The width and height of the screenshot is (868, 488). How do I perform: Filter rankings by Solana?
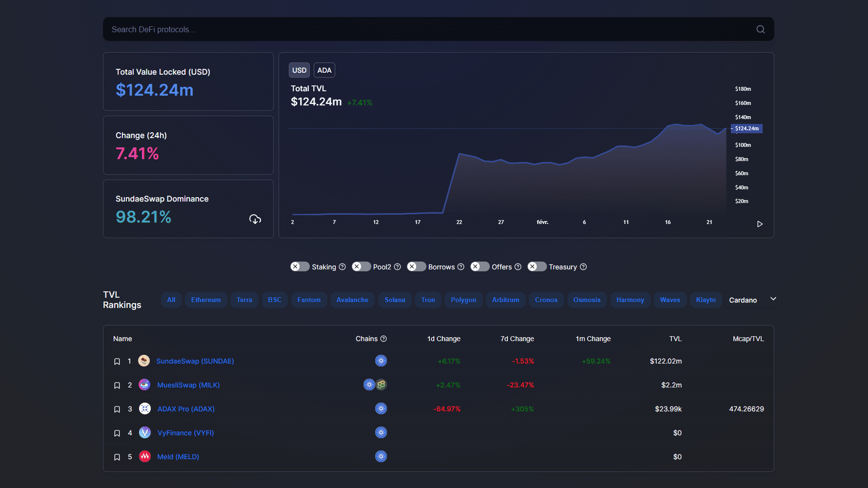coord(395,300)
